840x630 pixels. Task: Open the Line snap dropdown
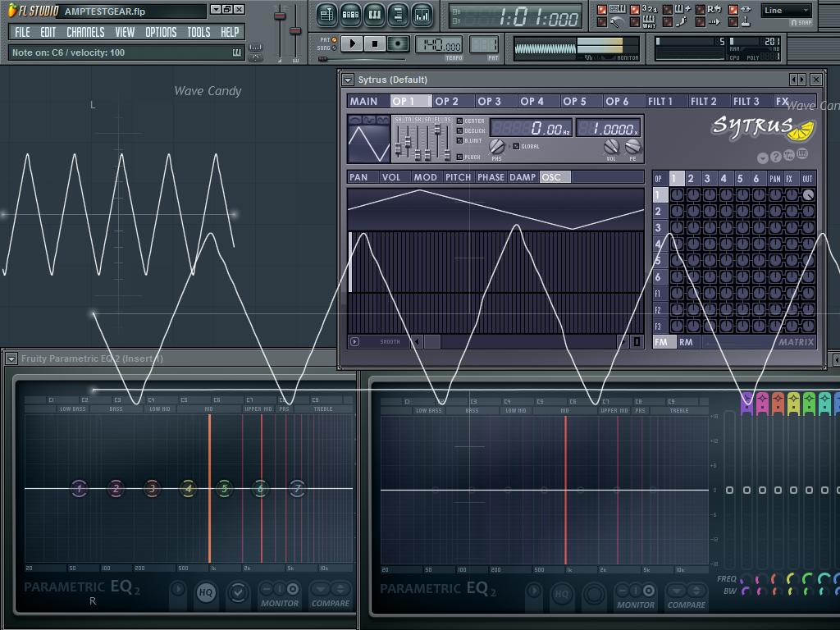786,10
